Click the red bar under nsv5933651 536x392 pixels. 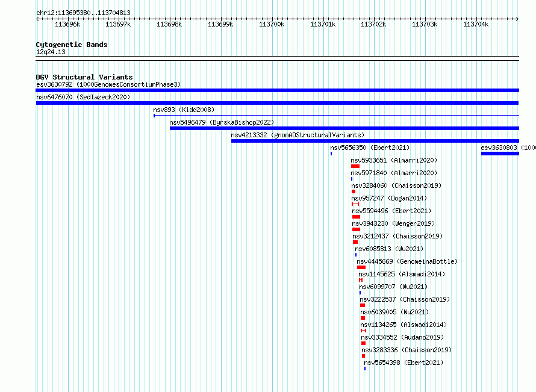coord(355,166)
